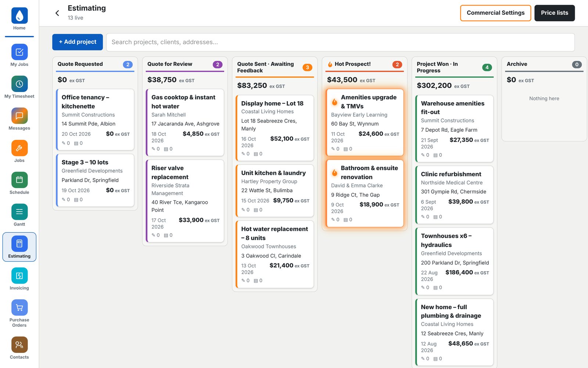Open Display home – Lot 18 card
This screenshot has height=368, width=588.
275,128
